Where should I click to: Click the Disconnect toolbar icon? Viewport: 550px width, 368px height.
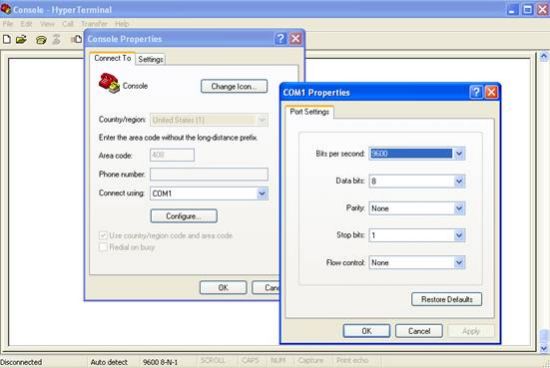coord(56,39)
